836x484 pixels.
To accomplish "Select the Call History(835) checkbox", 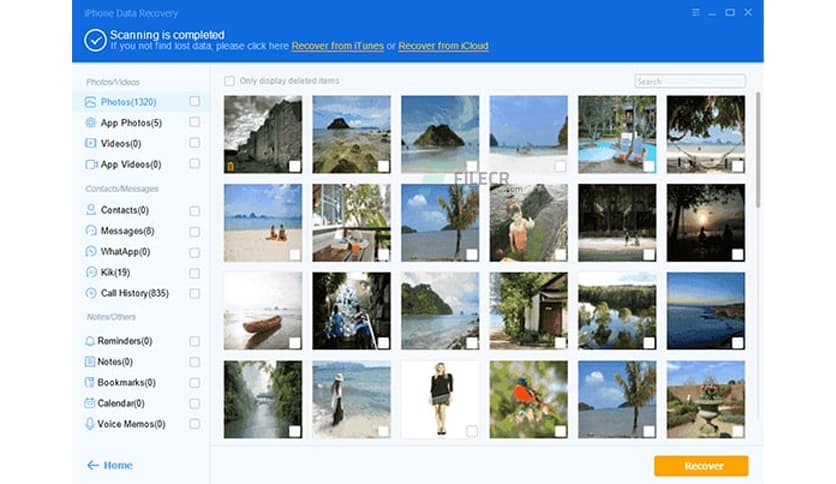I will click(195, 294).
